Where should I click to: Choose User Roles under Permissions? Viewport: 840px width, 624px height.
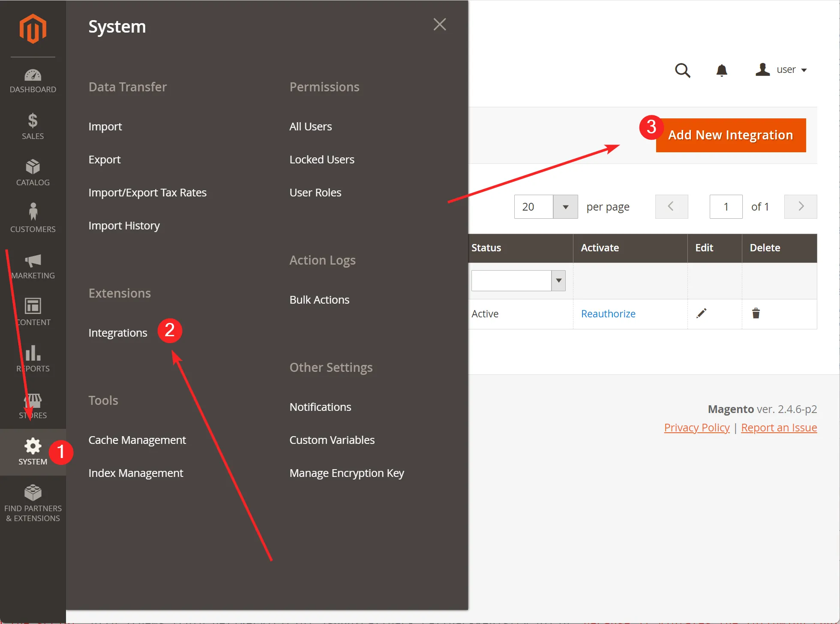pyautogui.click(x=315, y=193)
